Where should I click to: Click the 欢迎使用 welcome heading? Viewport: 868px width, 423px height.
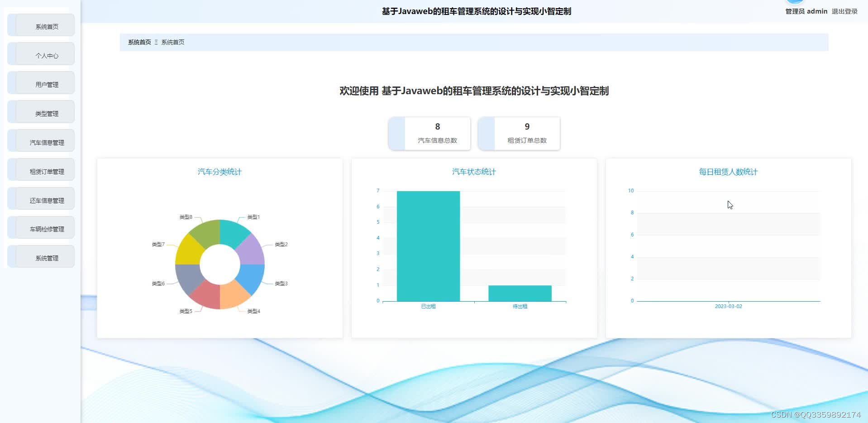click(474, 91)
